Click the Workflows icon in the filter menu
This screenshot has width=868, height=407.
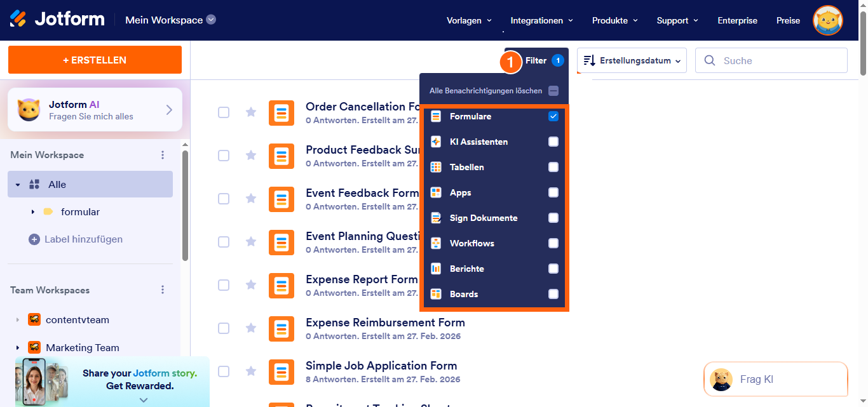(x=436, y=243)
